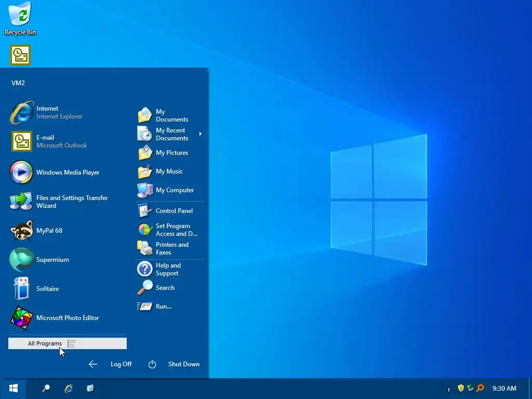The width and height of the screenshot is (532, 399).
Task: Open the Run... dialog
Action: 170,307
